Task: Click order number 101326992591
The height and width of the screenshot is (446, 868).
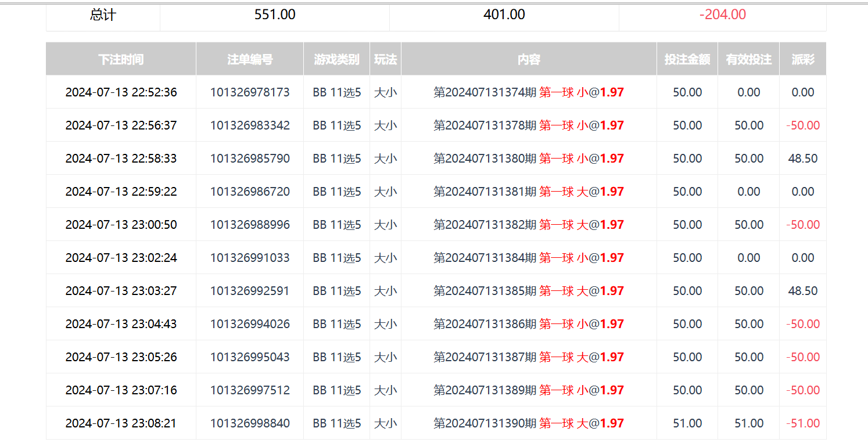Action: pos(250,291)
